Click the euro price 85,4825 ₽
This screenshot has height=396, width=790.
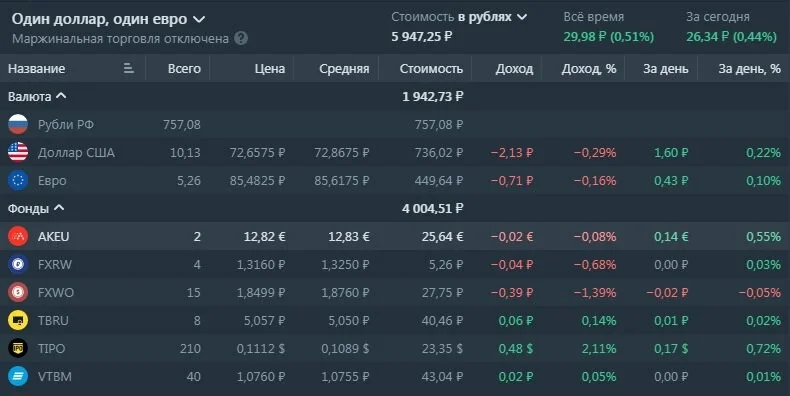point(257,180)
